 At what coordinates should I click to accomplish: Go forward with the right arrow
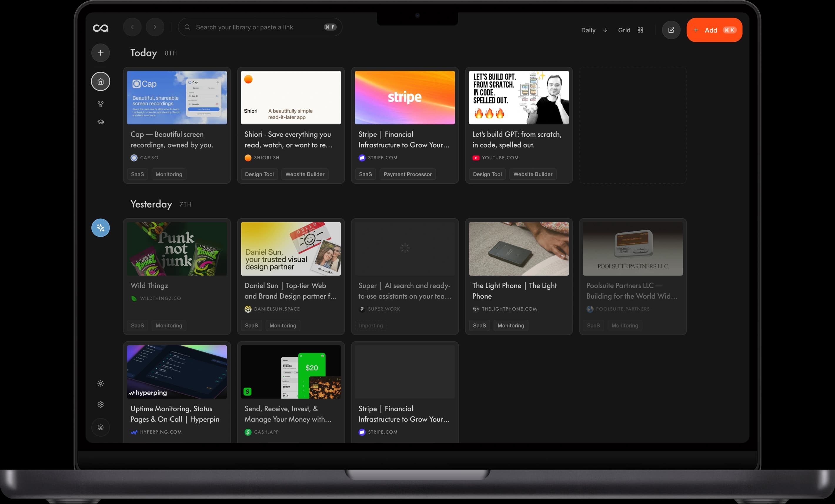pos(155,27)
